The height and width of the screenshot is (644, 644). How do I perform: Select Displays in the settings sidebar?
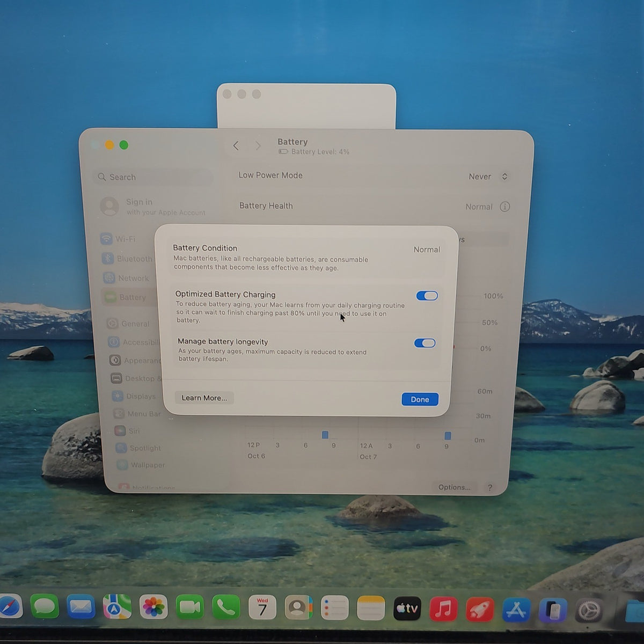click(134, 396)
